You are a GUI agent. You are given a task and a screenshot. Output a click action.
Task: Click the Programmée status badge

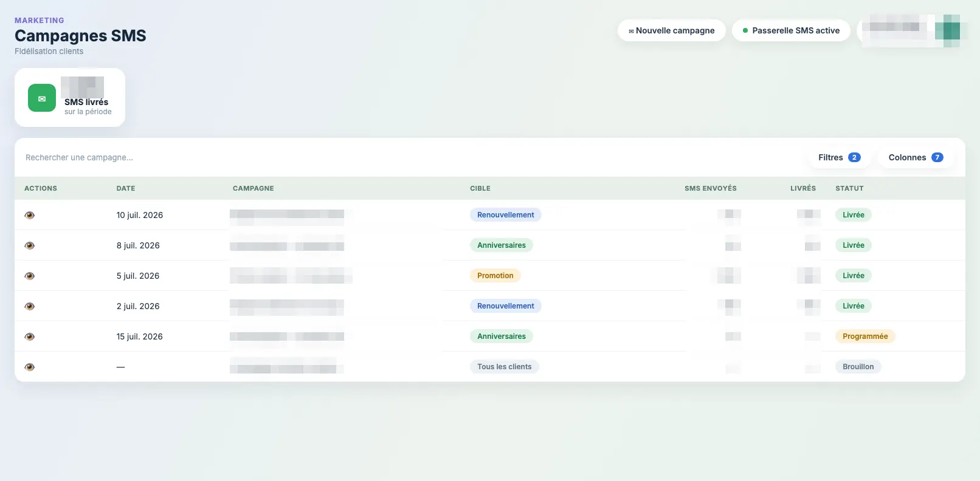point(865,336)
